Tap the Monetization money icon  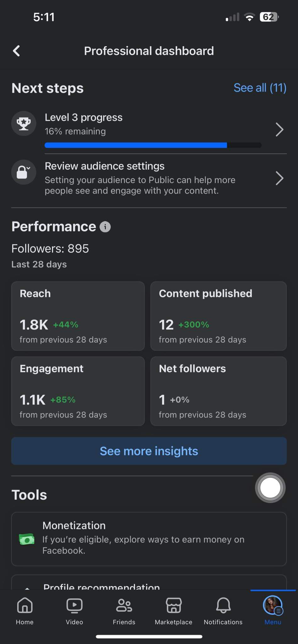(x=27, y=539)
